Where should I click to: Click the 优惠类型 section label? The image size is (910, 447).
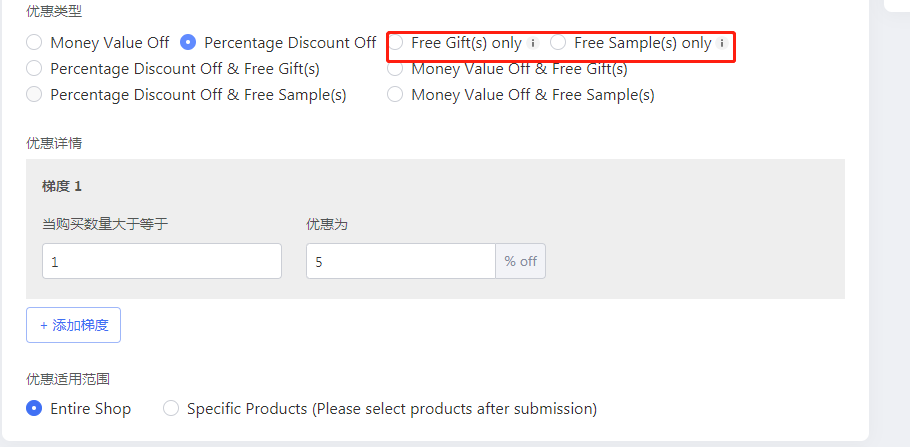54,11
